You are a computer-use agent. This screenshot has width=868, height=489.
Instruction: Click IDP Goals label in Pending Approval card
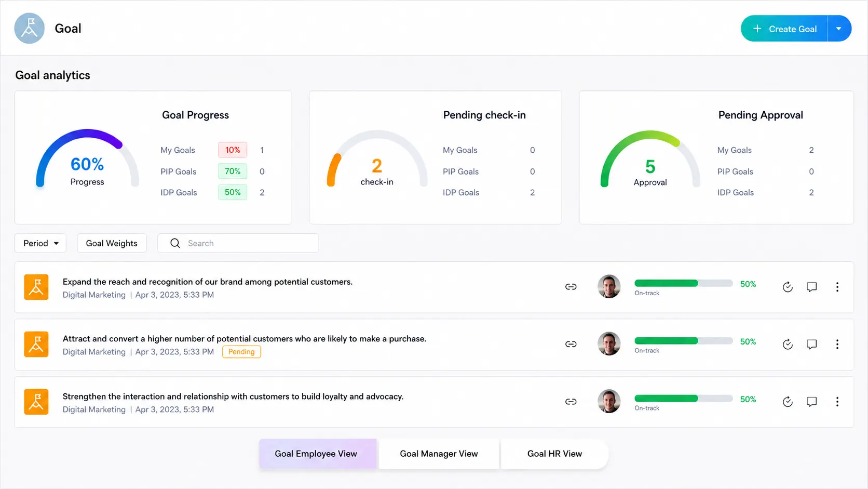point(736,193)
